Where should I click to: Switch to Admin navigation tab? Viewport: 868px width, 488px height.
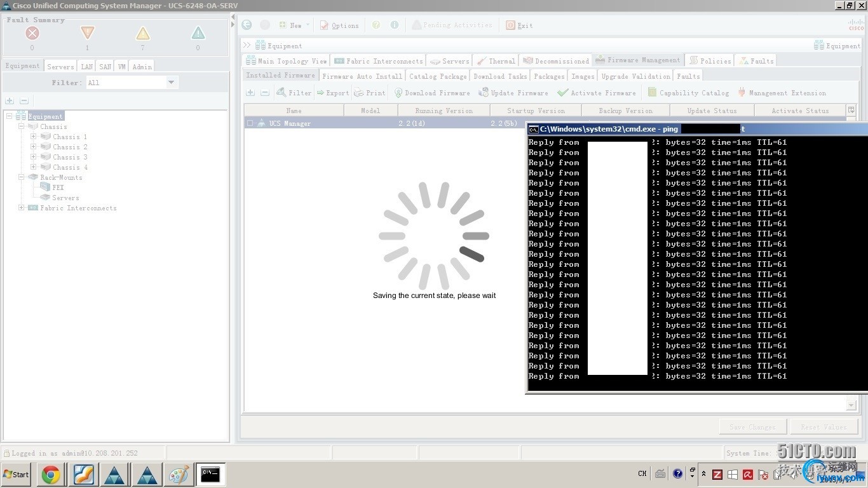[x=142, y=66]
